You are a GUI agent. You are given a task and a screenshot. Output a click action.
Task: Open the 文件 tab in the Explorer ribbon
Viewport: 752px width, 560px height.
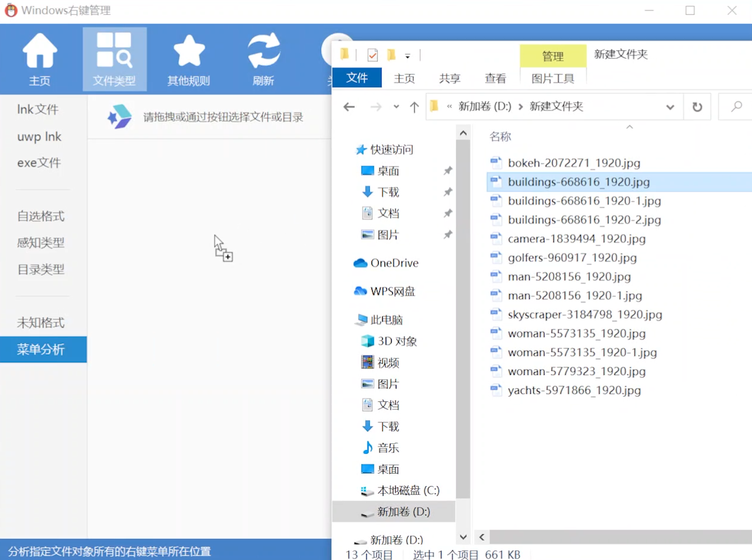click(357, 78)
